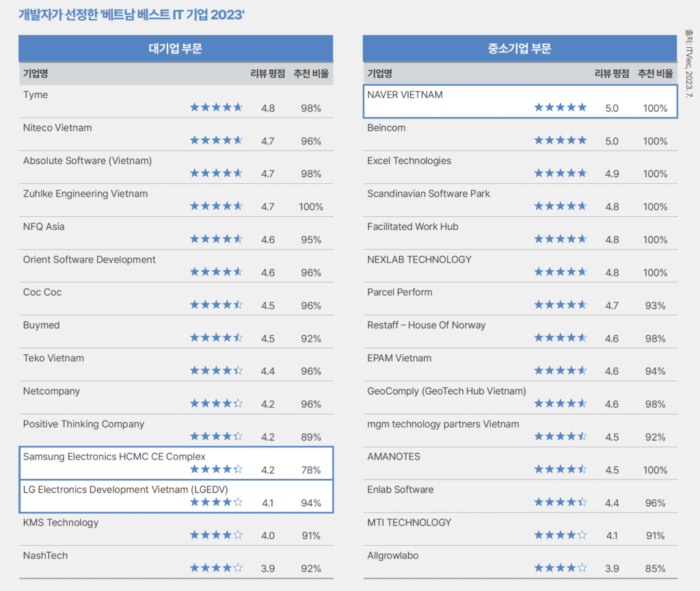Click Allgrowlabo company name
Image resolution: width=700 pixels, height=591 pixels.
point(393,555)
